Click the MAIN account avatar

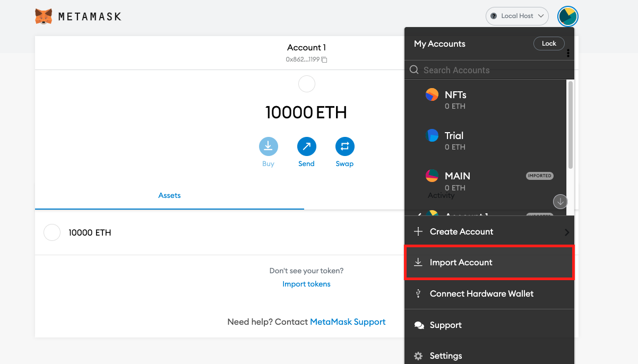(432, 176)
